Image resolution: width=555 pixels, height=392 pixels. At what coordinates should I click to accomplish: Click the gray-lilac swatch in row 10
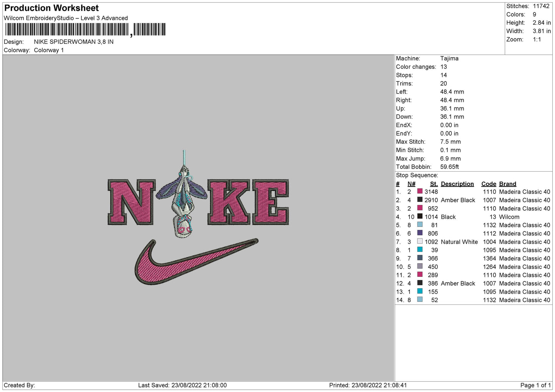(x=420, y=266)
